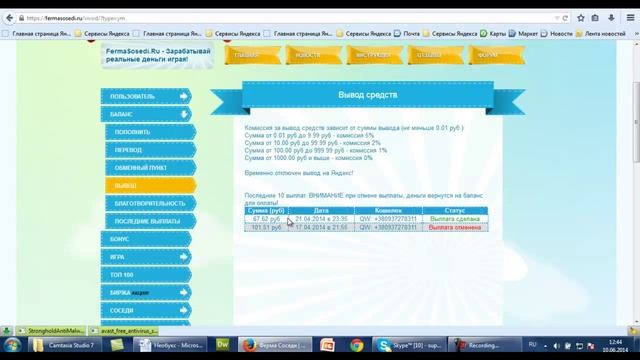Screen dimensions: 640x360
Task: Open the Инструкция site navigation tab
Action: 375,55
